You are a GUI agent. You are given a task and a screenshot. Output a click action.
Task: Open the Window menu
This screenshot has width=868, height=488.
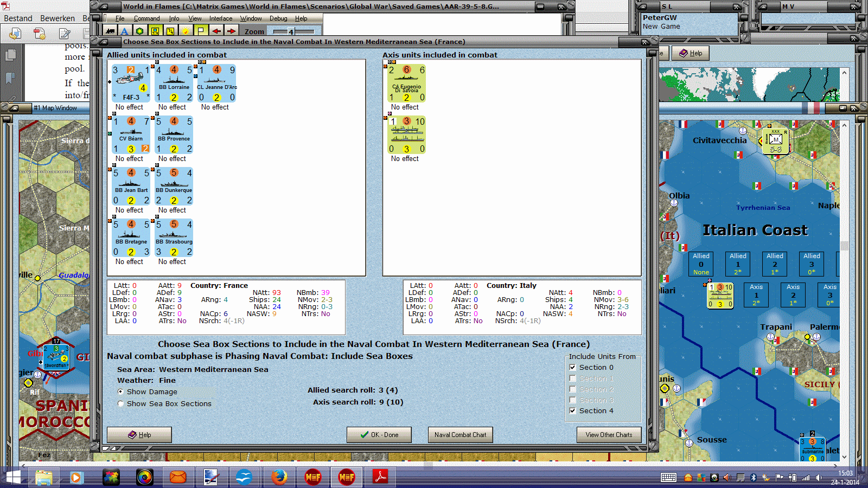251,18
